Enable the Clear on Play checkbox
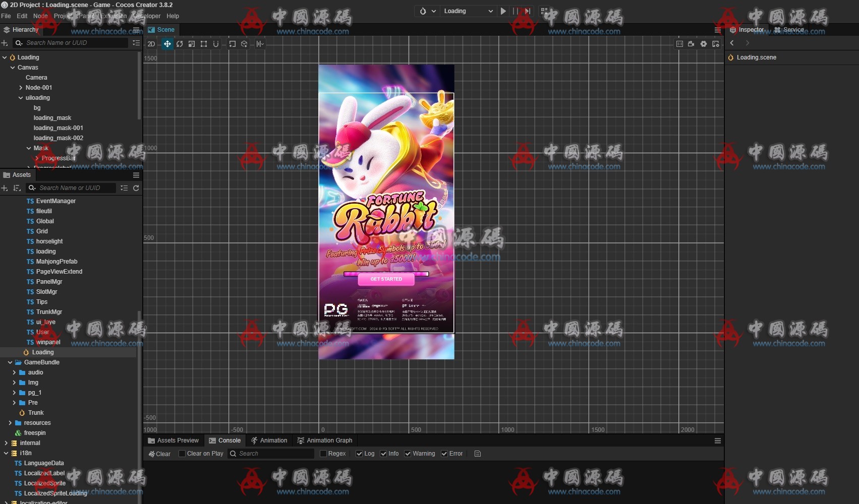This screenshot has height=504, width=859. (x=182, y=454)
